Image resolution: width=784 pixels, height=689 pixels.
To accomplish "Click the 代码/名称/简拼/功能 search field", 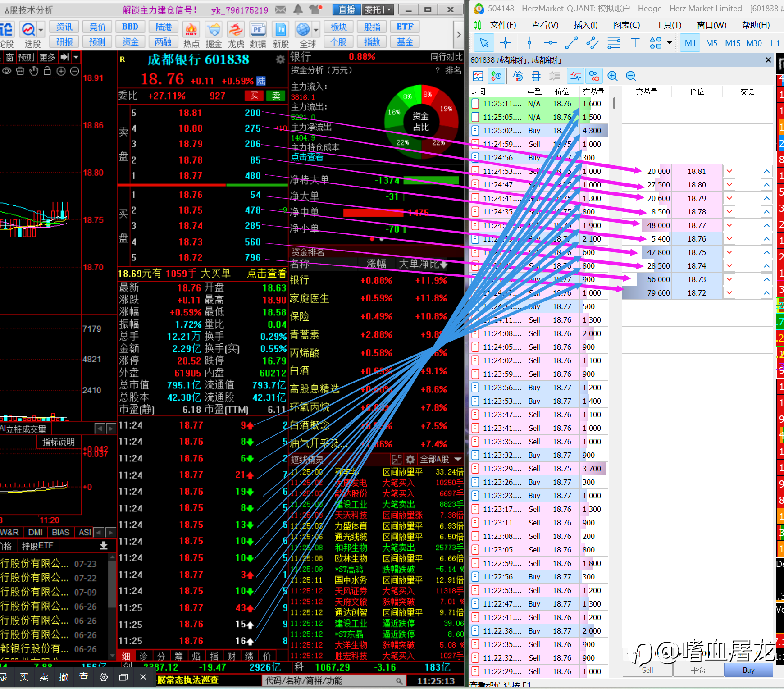I will (x=333, y=681).
